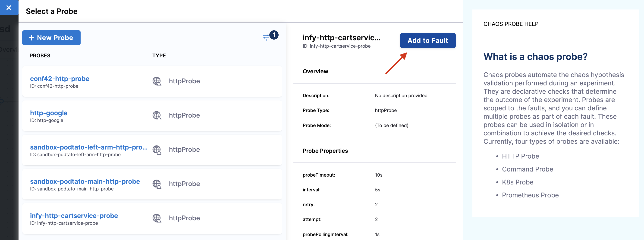Click "ID: conf42-http-probe" text
Screen dimensions: 644x240
point(54,86)
